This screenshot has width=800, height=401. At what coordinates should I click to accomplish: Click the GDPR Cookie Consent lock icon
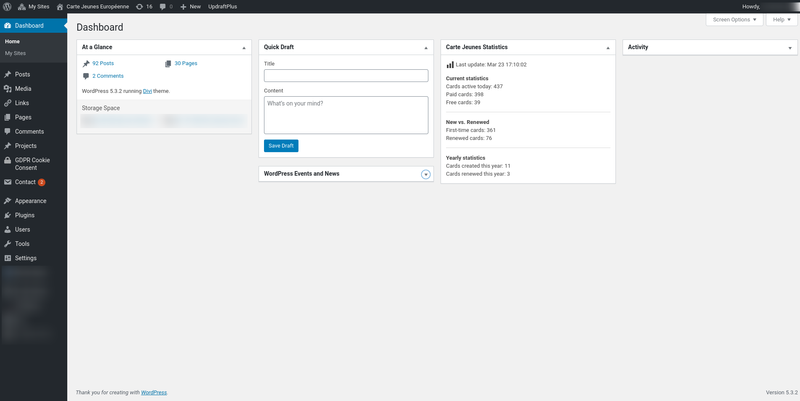click(x=7, y=160)
